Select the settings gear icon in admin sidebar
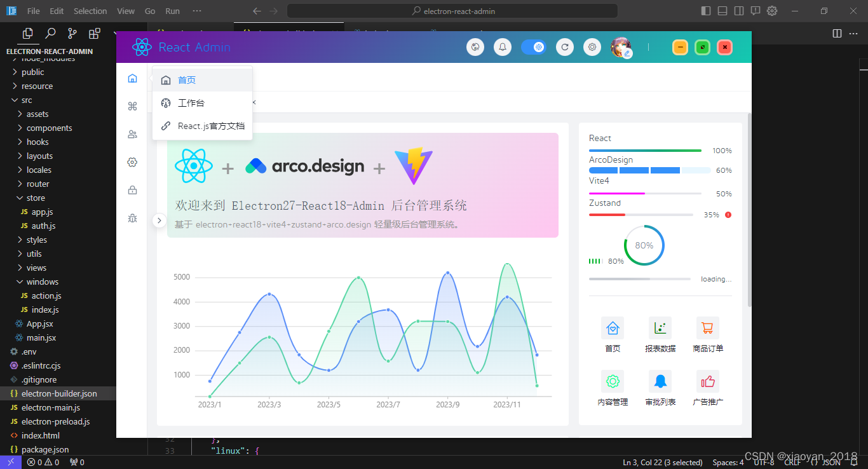Image resolution: width=868 pixels, height=469 pixels. 132,162
